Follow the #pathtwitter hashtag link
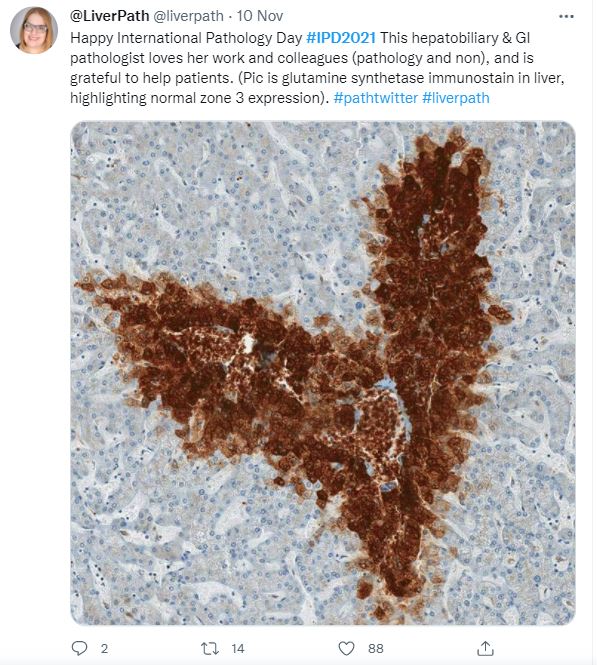Viewport: 597px width, 665px height. pyautogui.click(x=376, y=98)
